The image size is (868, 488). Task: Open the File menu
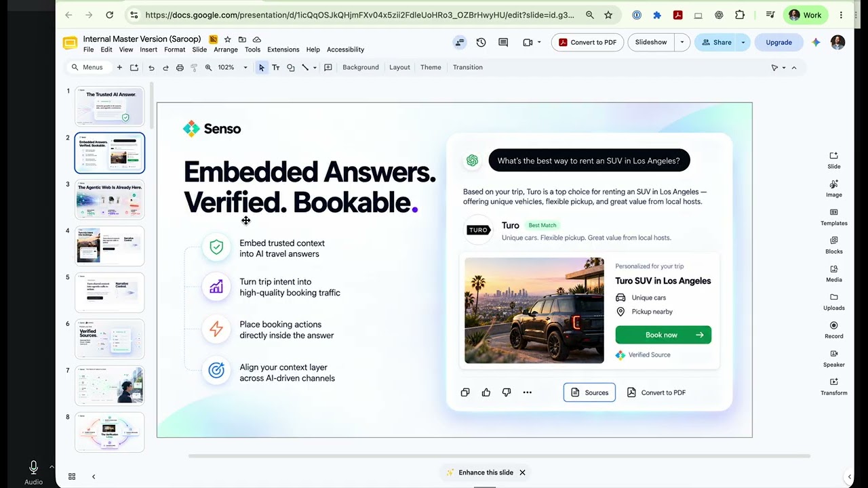[88, 49]
